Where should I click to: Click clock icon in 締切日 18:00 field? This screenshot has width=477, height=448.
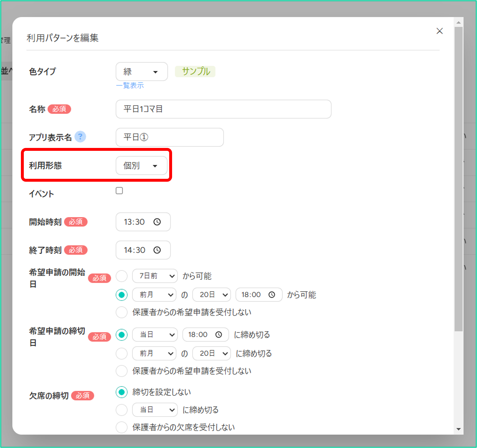tap(219, 335)
